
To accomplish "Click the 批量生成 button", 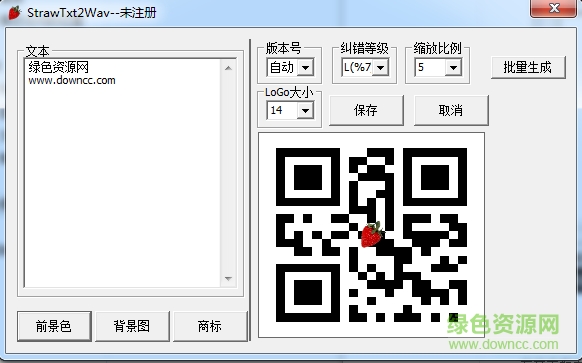I will click(528, 67).
